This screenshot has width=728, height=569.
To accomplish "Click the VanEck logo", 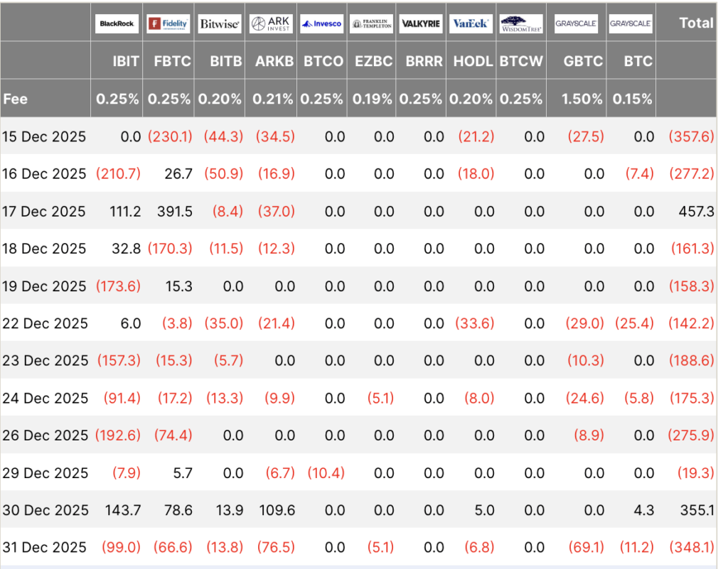I will click(471, 23).
